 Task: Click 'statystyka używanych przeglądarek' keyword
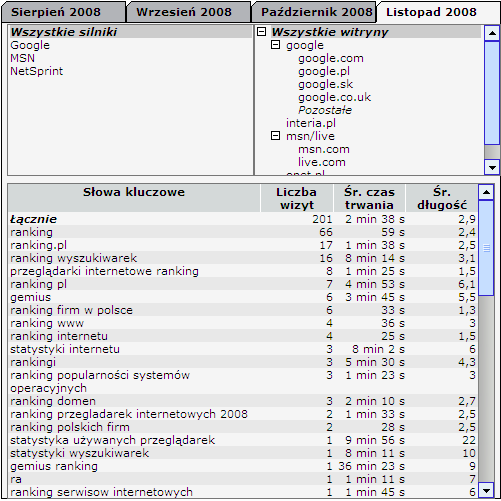point(113,440)
